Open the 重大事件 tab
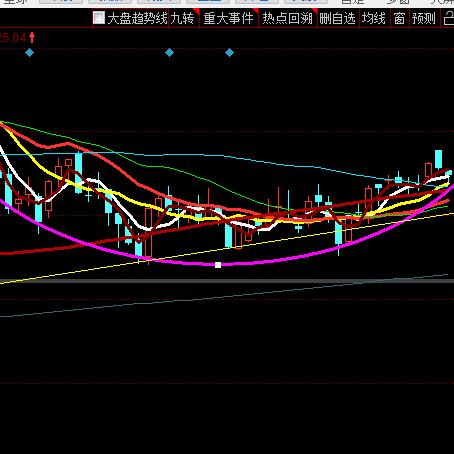The height and width of the screenshot is (454, 454). (229, 18)
